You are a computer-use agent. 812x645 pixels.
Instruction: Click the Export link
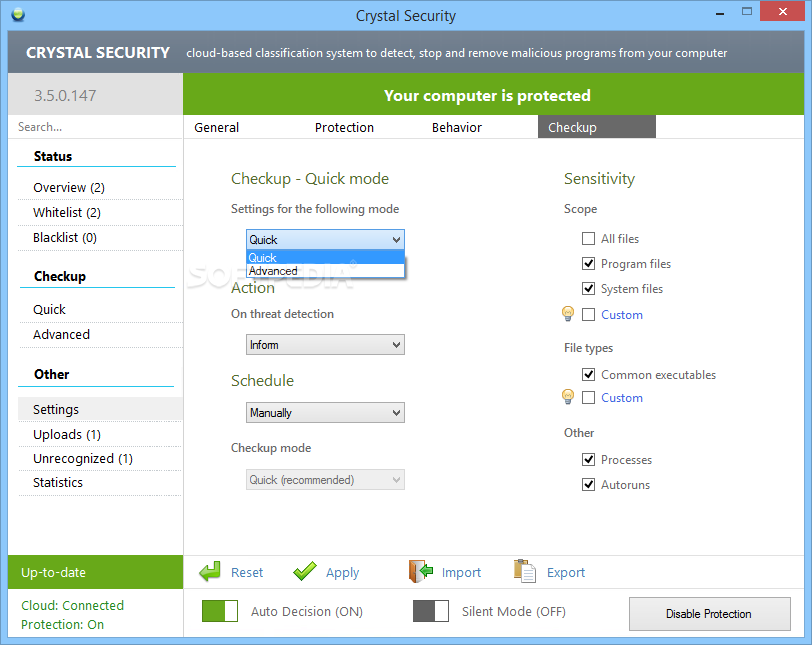pos(566,573)
